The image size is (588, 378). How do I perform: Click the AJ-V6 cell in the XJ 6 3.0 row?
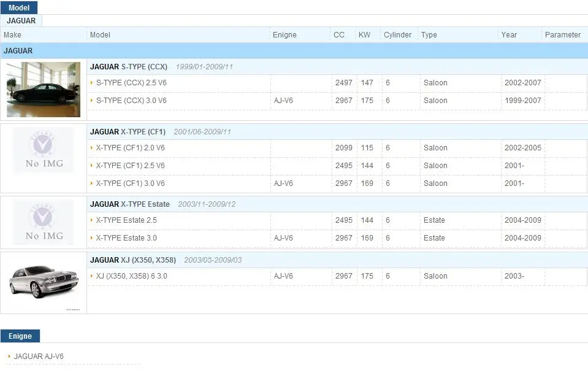(283, 276)
